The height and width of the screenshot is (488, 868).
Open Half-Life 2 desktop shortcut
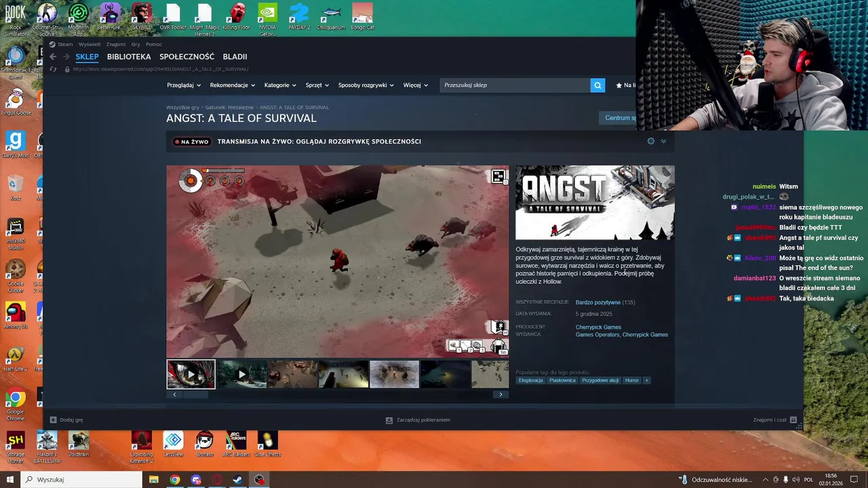pyautogui.click(x=16, y=358)
